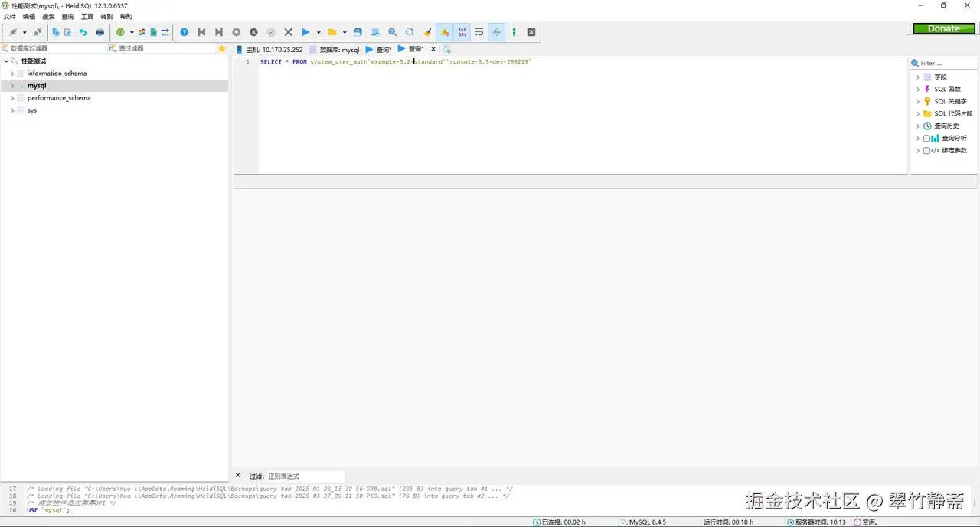Click the green semicolon delimiter icon
The width and height of the screenshot is (980, 527).
point(514,32)
